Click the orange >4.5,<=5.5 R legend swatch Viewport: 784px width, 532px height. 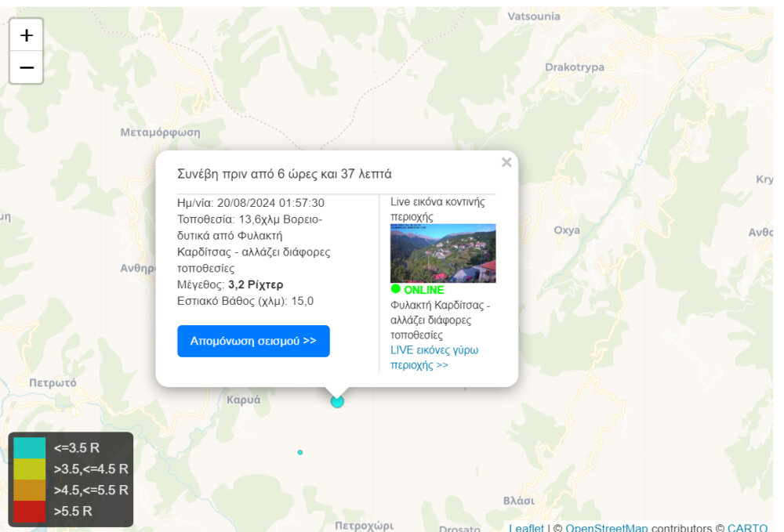(x=29, y=490)
